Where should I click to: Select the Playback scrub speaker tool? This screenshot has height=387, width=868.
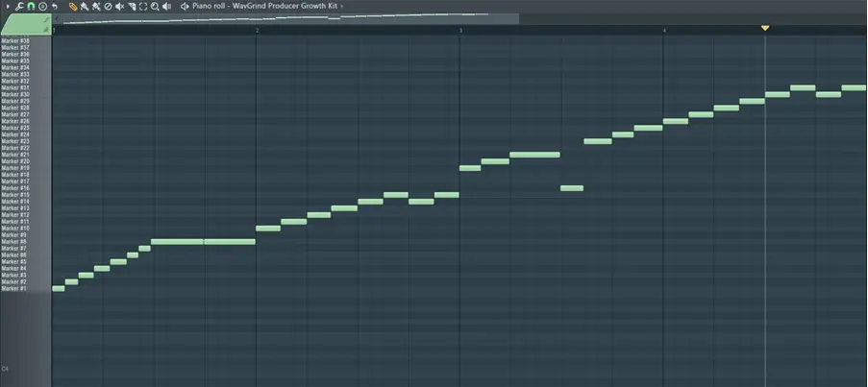(166, 6)
